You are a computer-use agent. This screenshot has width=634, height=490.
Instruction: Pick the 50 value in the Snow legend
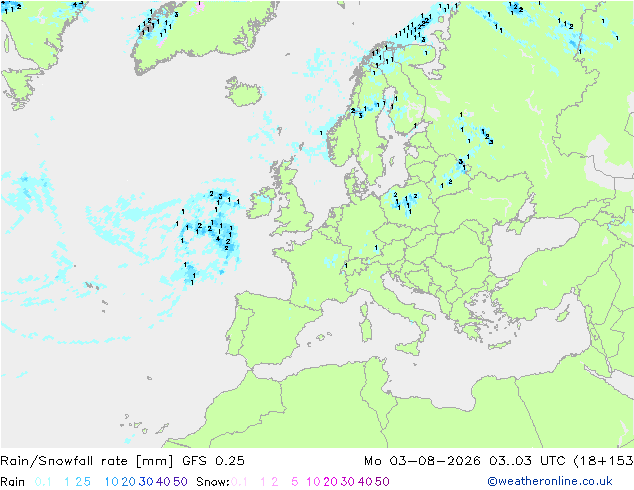(382, 482)
